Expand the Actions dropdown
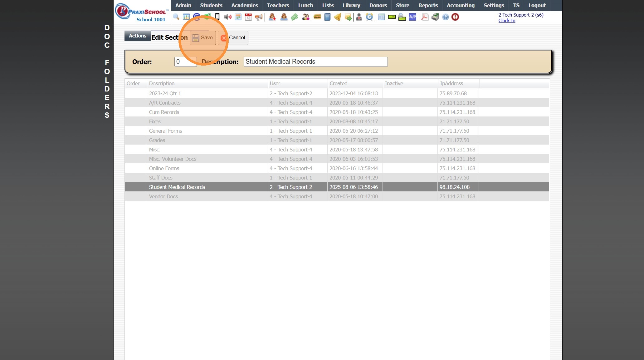 pos(138,36)
